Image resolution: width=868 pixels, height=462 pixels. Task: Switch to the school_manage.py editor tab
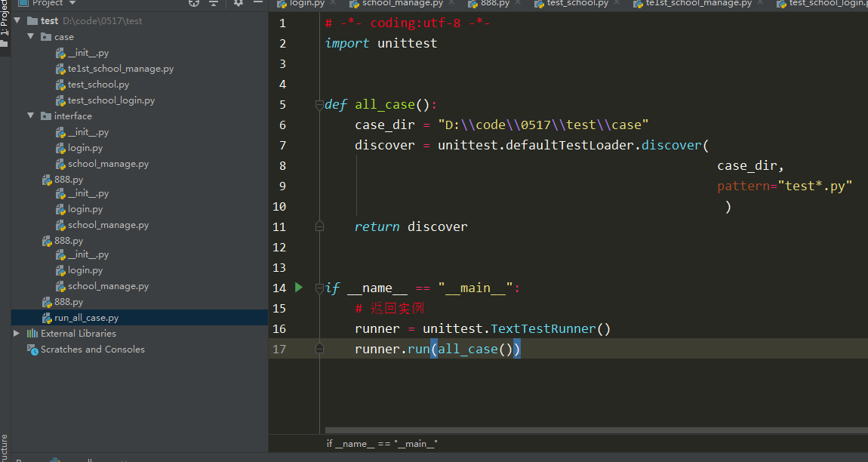(402, 3)
